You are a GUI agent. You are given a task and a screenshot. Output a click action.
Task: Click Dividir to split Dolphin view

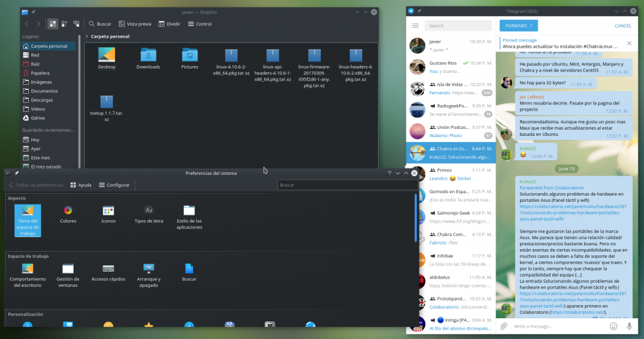coord(170,24)
